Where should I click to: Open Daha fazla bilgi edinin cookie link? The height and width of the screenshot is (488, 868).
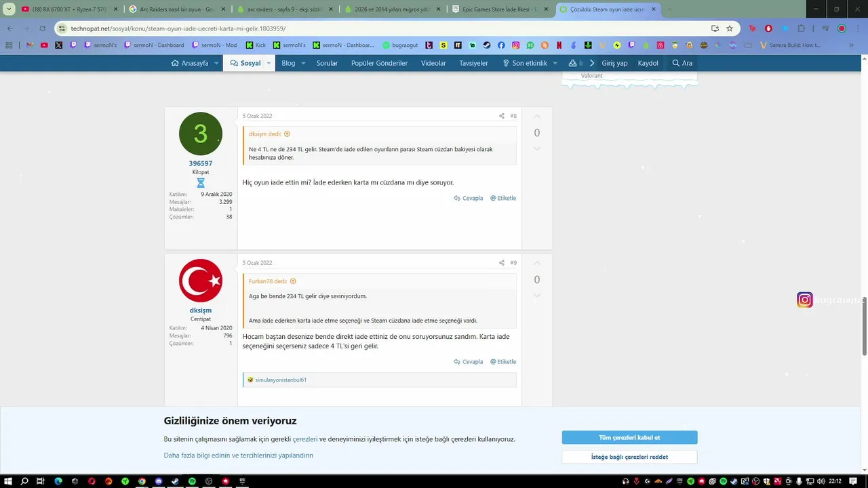(238, 455)
